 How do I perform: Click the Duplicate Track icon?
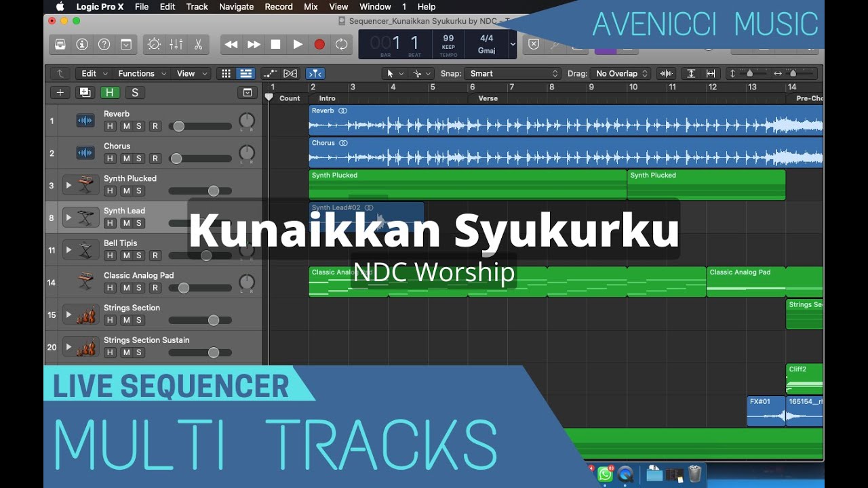[x=85, y=93]
